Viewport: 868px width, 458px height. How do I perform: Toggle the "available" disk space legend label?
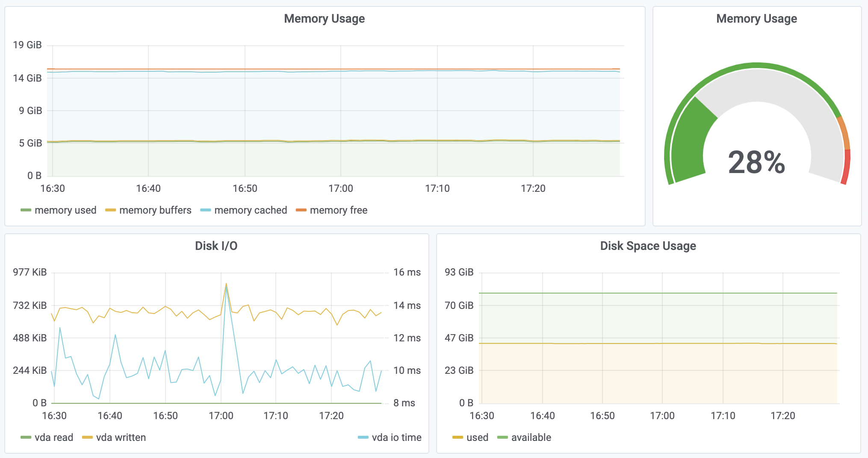pos(531,437)
